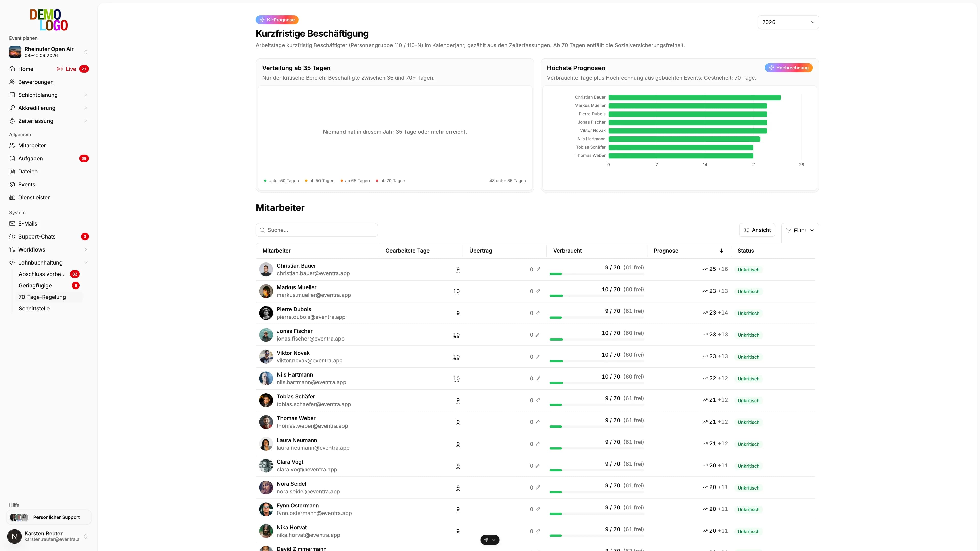Open the Filter dropdown

coord(800,230)
